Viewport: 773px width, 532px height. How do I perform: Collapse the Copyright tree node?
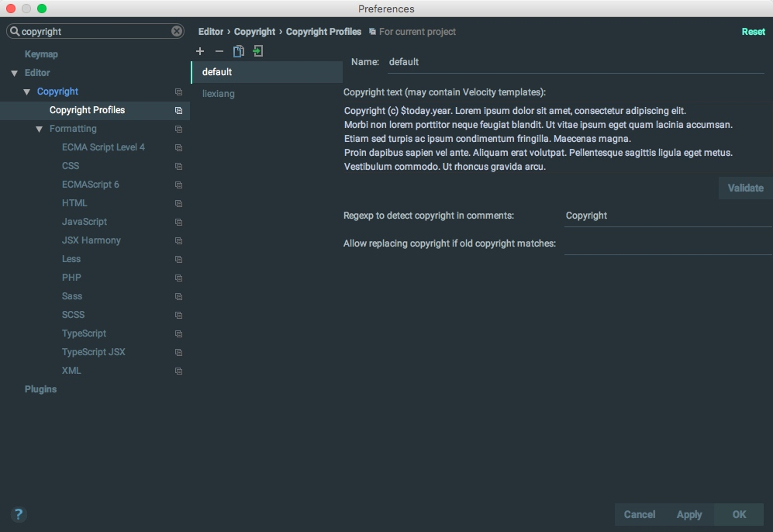click(x=26, y=92)
